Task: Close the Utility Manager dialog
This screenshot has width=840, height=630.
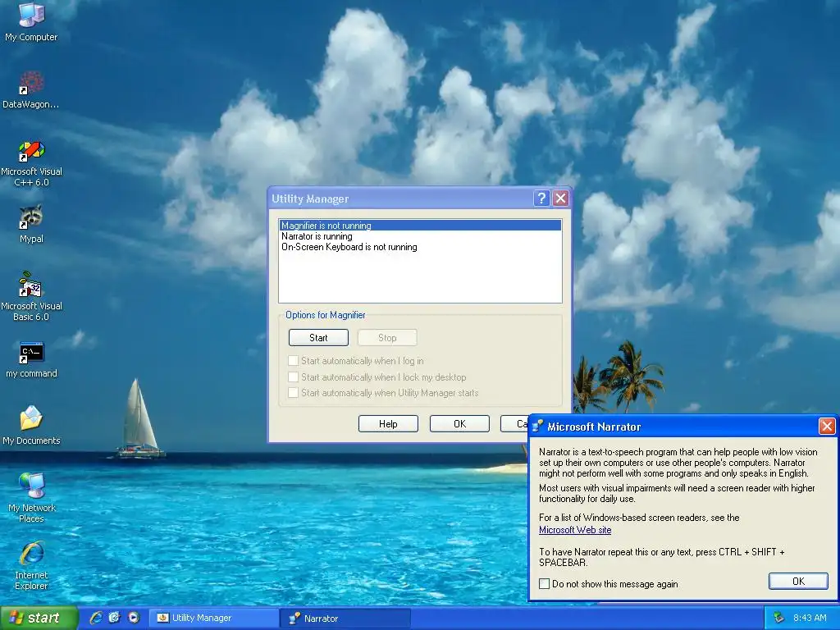Action: pos(560,199)
